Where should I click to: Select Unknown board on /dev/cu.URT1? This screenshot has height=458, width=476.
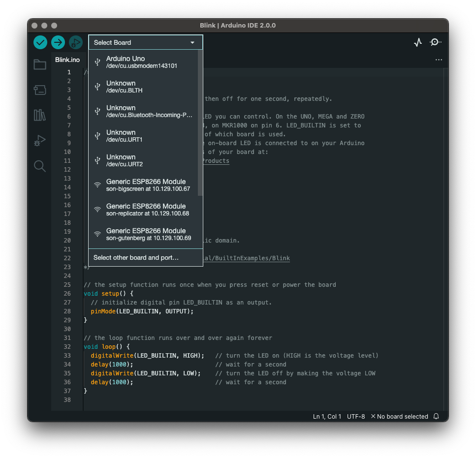click(x=143, y=136)
